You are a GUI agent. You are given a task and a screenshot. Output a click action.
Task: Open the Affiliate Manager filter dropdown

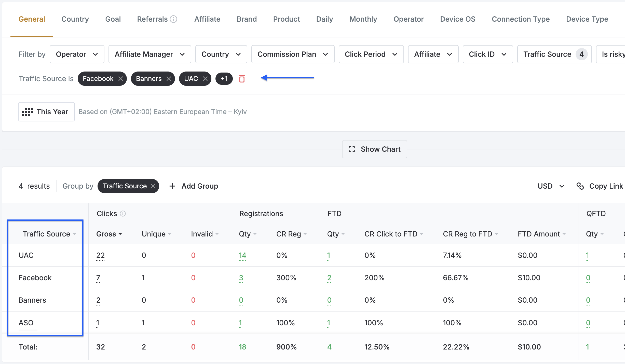150,54
